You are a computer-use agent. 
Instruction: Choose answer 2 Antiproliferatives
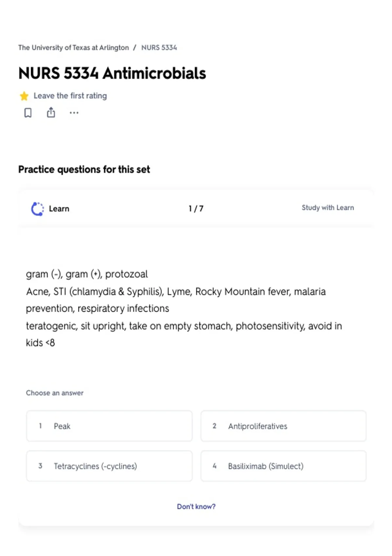coord(284,426)
